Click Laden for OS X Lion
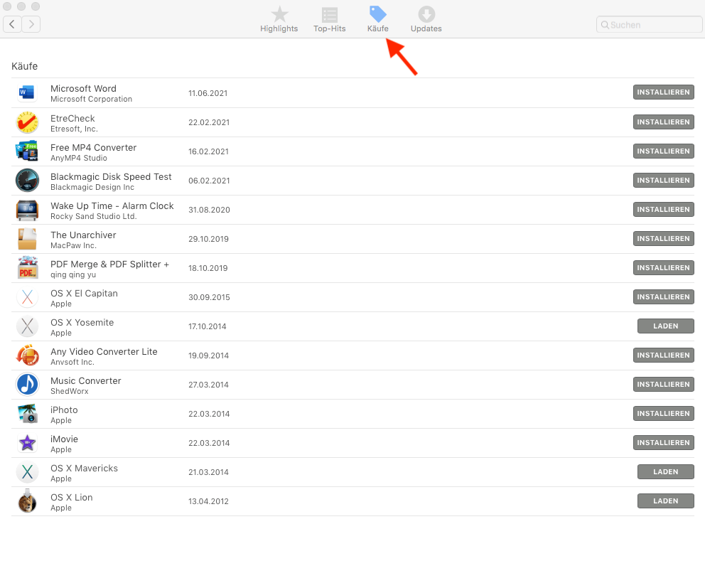705x588 pixels. (665, 501)
